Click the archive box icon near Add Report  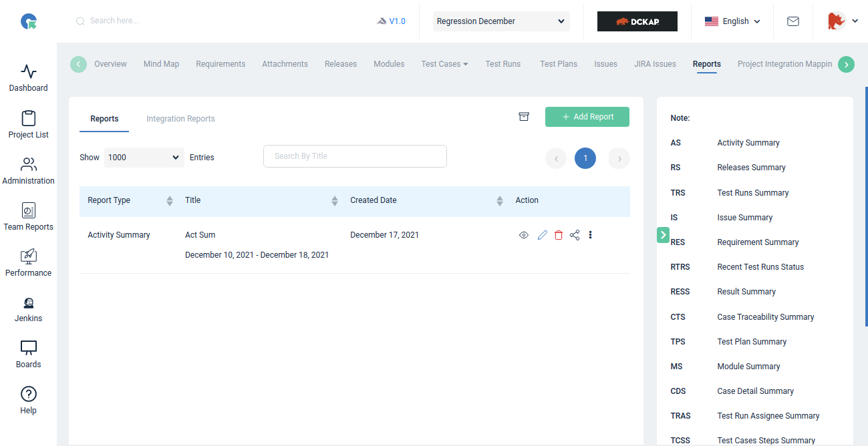(524, 117)
